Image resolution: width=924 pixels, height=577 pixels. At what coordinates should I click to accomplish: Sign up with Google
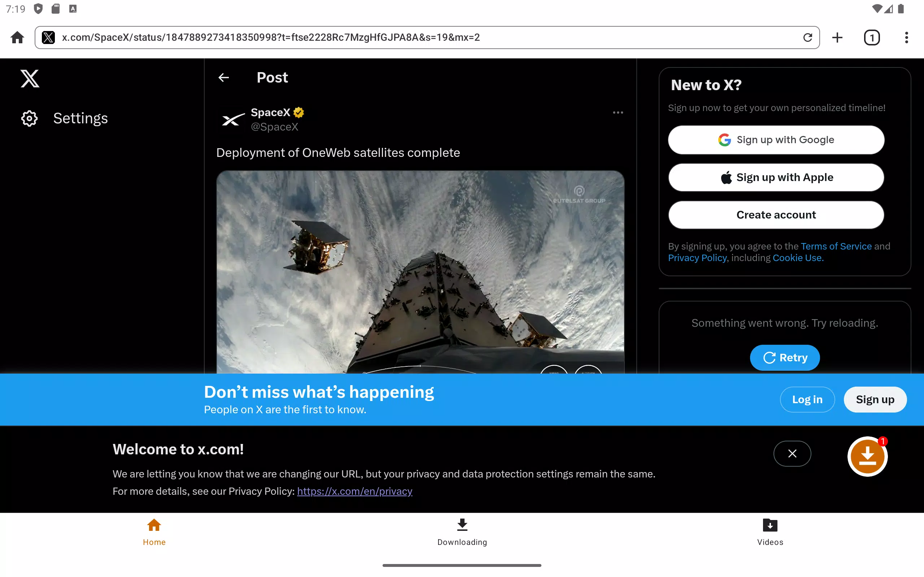776,140
